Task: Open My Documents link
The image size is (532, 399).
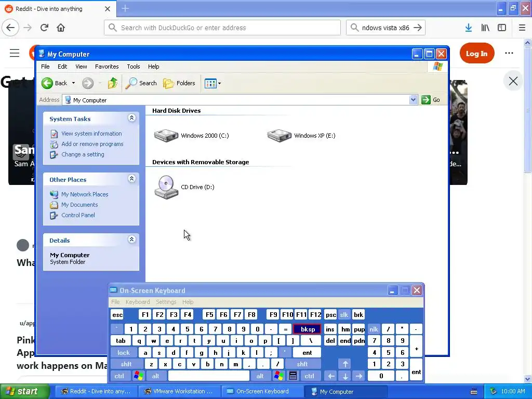Action: tap(79, 205)
